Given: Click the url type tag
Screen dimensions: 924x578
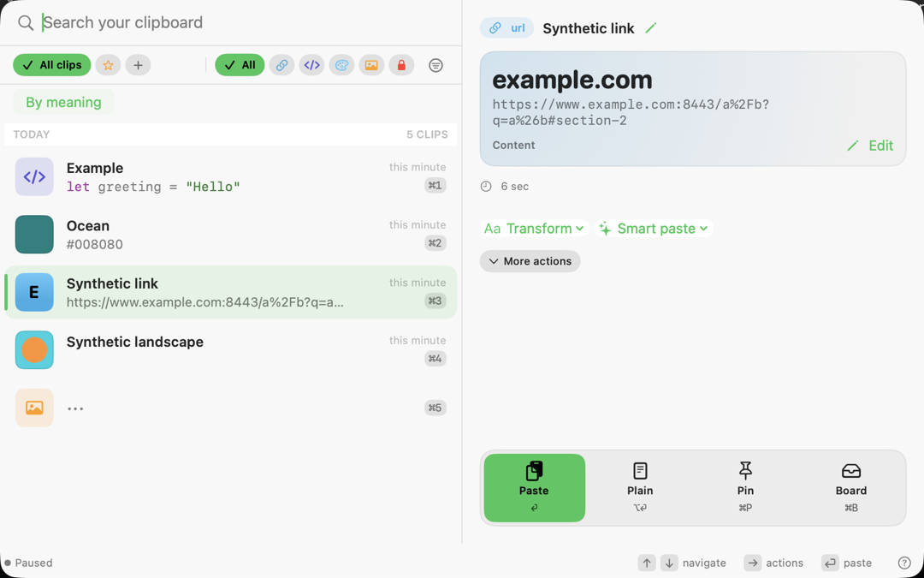Looking at the screenshot, I should [506, 27].
